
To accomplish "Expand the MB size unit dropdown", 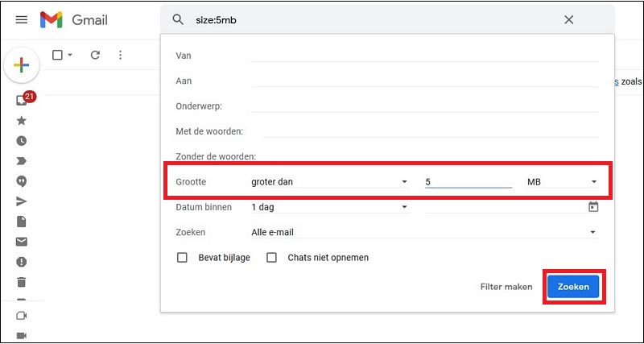I will 562,181.
